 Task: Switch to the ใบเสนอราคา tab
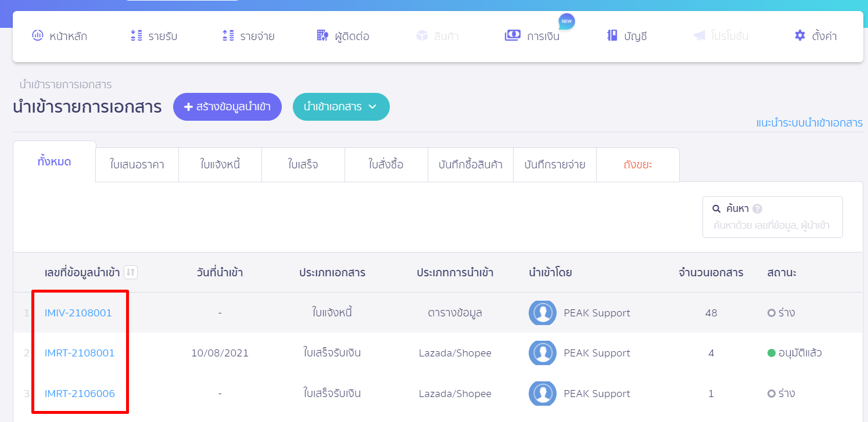coord(137,165)
